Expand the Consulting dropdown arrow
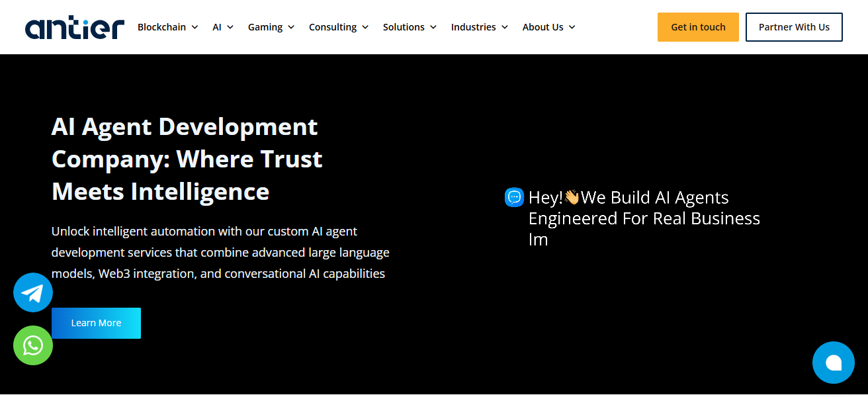This screenshot has height=397, width=868. 365,27
